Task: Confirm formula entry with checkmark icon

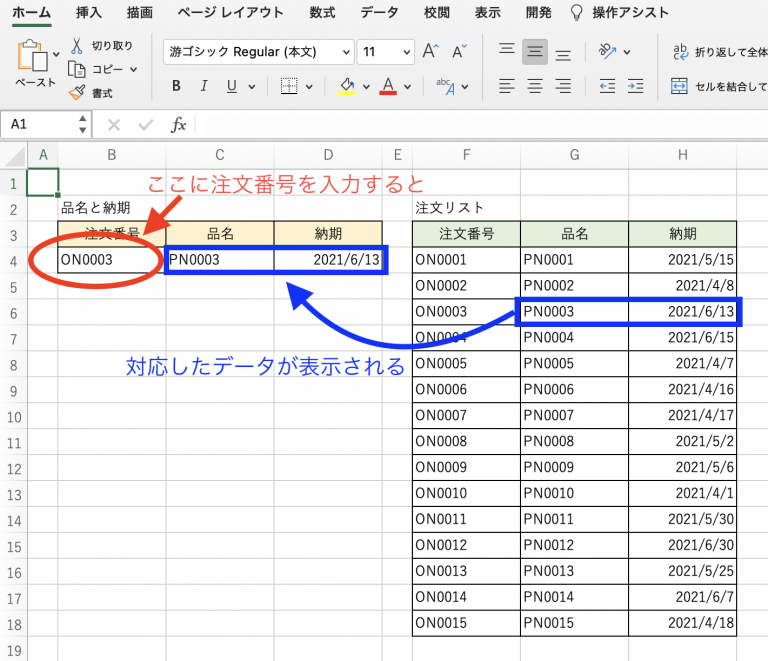Action: 145,125
